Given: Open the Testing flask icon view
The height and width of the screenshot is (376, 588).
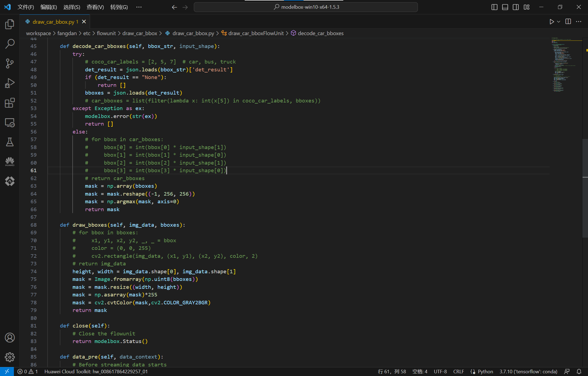Looking at the screenshot, I should coord(10,142).
